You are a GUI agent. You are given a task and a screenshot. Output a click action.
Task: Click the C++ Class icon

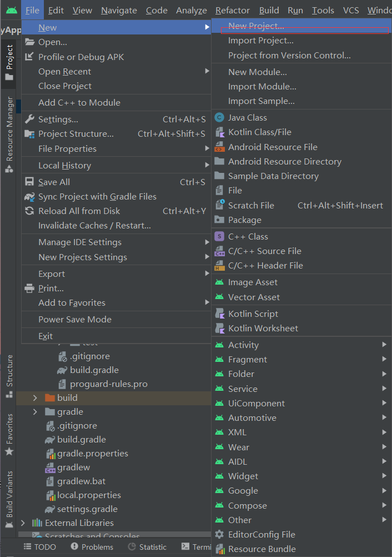click(x=219, y=237)
